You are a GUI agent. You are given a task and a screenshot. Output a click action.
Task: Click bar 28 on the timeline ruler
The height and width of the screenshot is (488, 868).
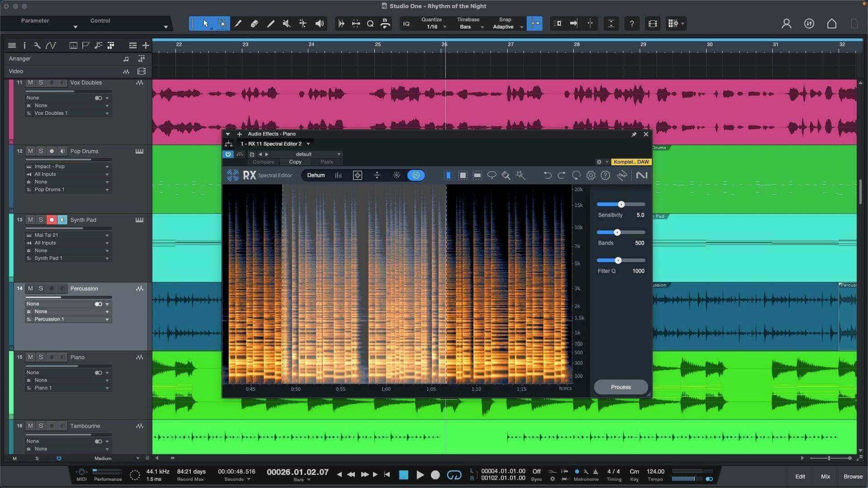coord(577,45)
